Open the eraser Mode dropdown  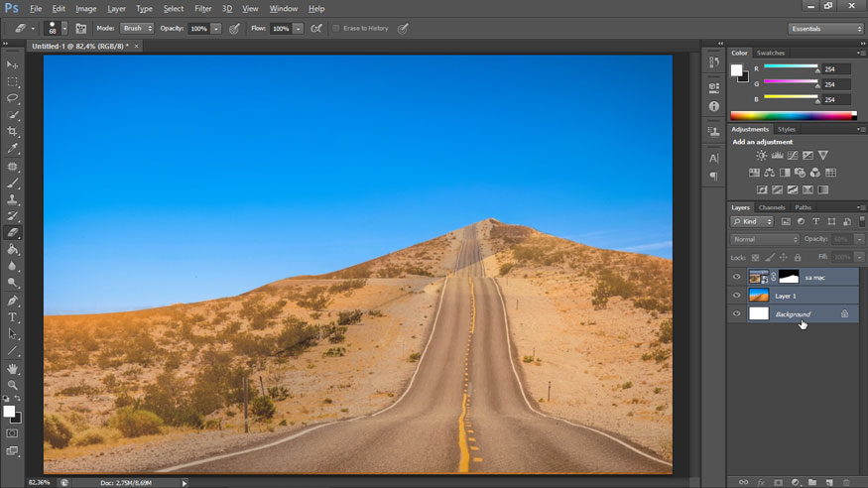coord(137,29)
